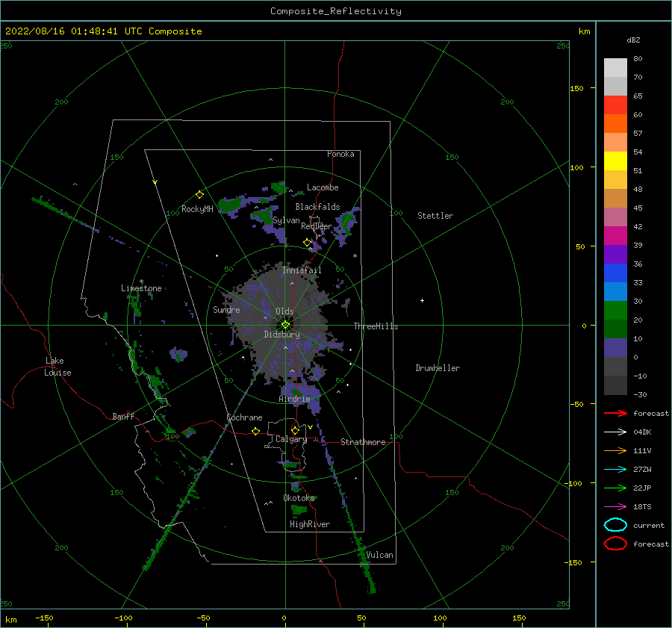The height and width of the screenshot is (628, 672).
Task: Pick the red swatch in dBZ scale
Action: click(x=615, y=105)
